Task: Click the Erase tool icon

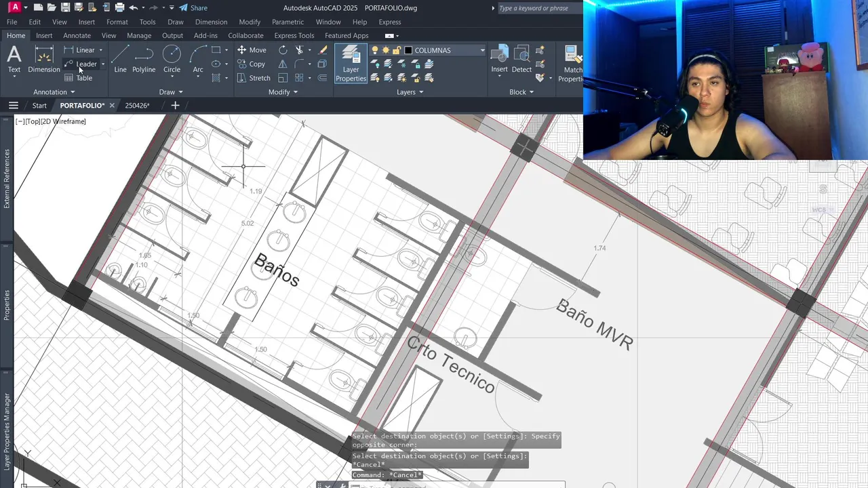Action: point(323,50)
